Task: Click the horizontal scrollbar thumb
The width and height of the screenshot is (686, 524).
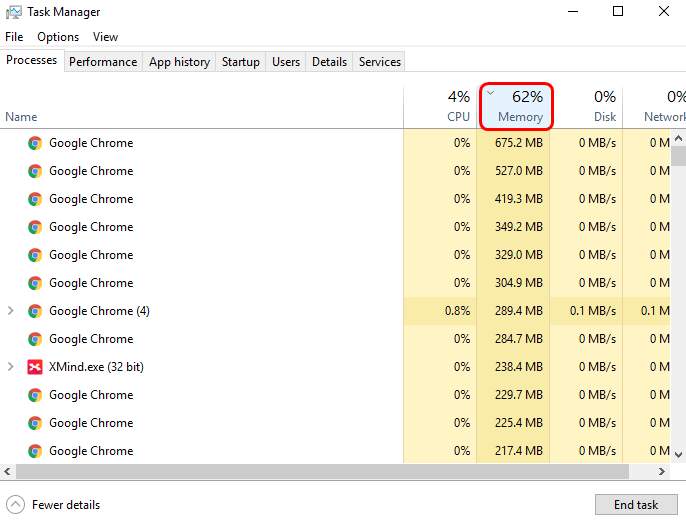Action: click(322, 472)
